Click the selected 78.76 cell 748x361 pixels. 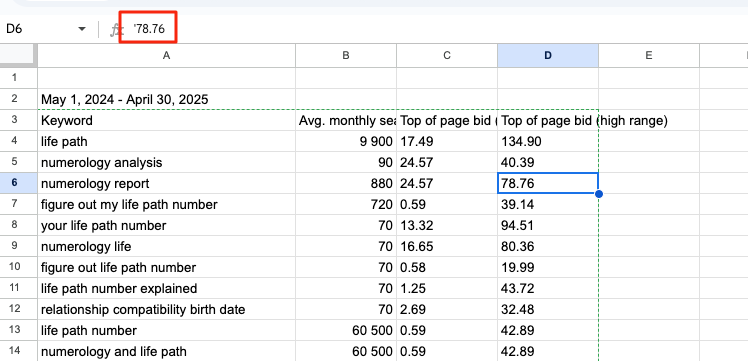coord(548,183)
